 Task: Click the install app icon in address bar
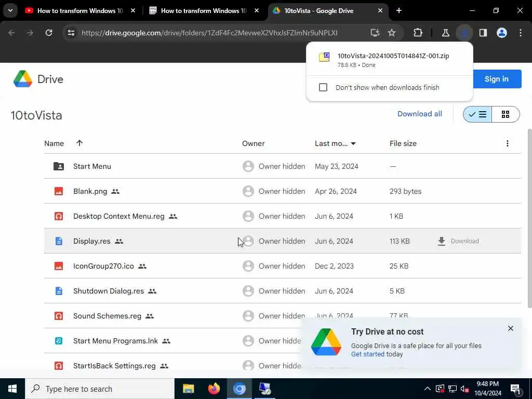pos(375,33)
